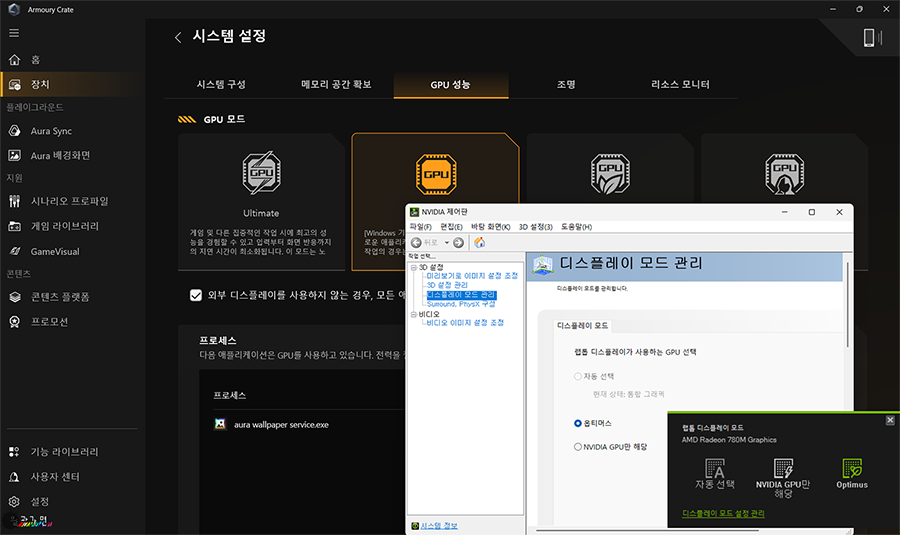
Task: Open the Armoury Crate hamburger menu
Action: click(14, 33)
